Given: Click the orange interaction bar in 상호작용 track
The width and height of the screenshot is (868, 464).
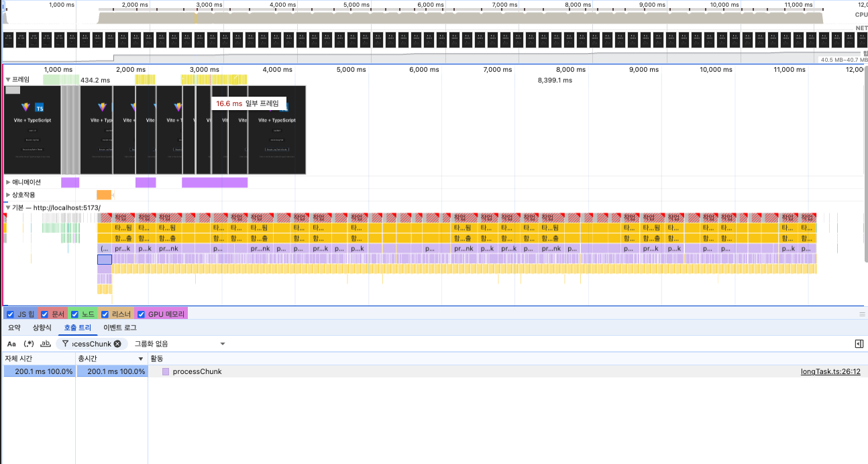Looking at the screenshot, I should pyautogui.click(x=103, y=195).
